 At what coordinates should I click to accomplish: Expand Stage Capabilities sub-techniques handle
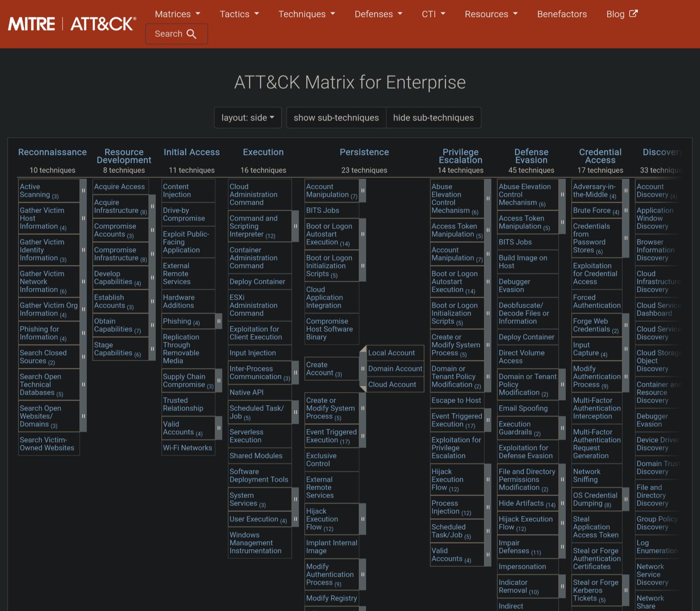click(x=152, y=349)
